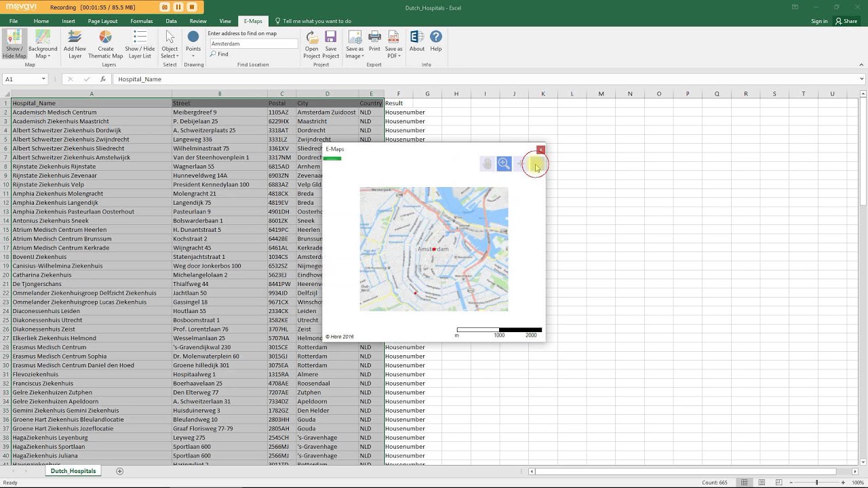Select cell Flevoziekenhuis
Image resolution: width=868 pixels, height=488 pixels.
pos(92,374)
